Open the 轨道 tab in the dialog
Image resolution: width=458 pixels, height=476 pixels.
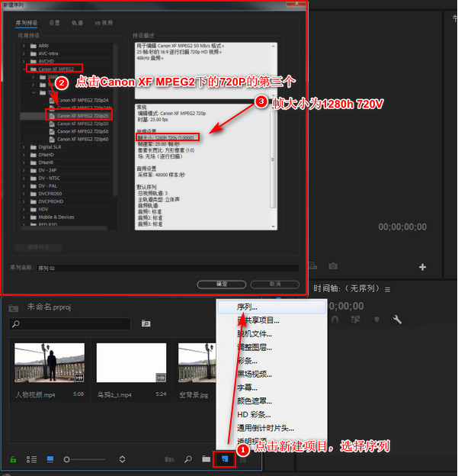tap(77, 23)
